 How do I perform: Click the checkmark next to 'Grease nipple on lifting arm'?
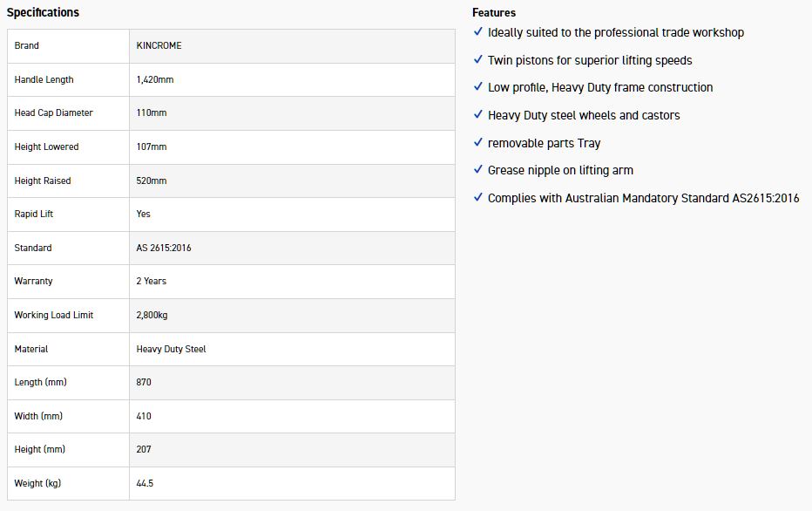(x=477, y=170)
